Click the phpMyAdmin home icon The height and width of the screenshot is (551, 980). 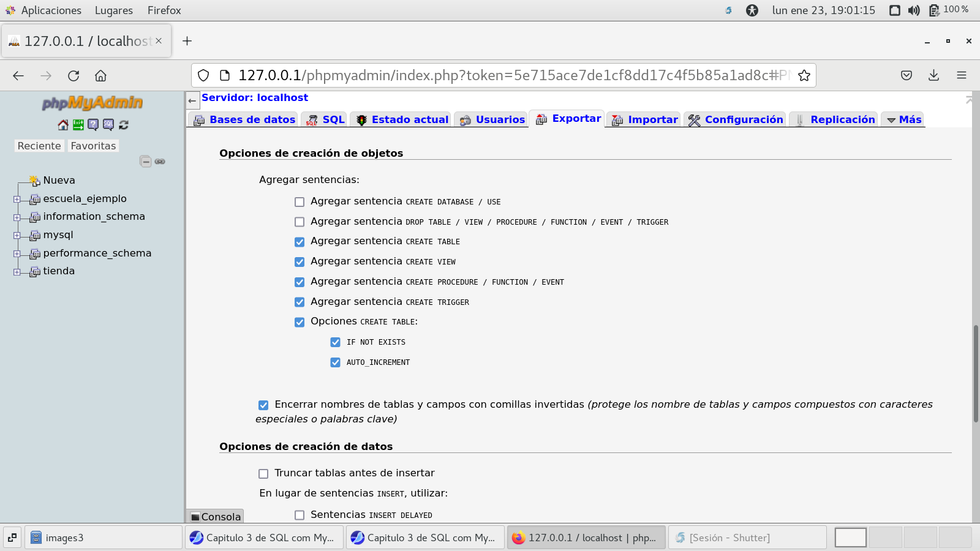pyautogui.click(x=63, y=125)
